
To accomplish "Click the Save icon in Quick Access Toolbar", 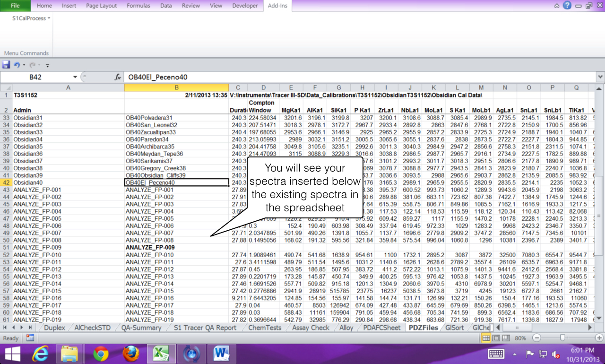I will coord(6,65).
